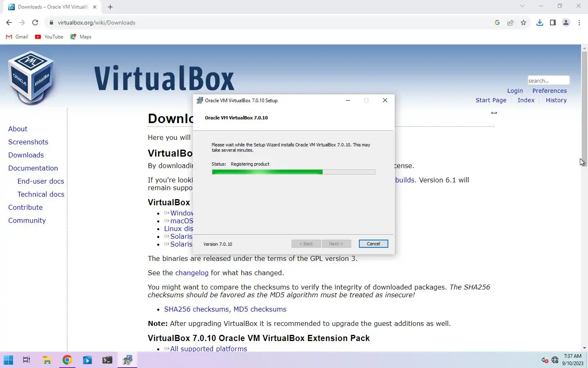The height and width of the screenshot is (368, 588).
Task: Minimize the VirtualBox Setup window
Action: click(x=348, y=100)
